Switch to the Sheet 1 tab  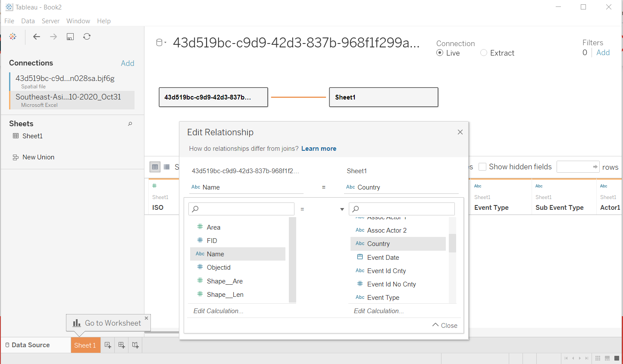(x=85, y=345)
